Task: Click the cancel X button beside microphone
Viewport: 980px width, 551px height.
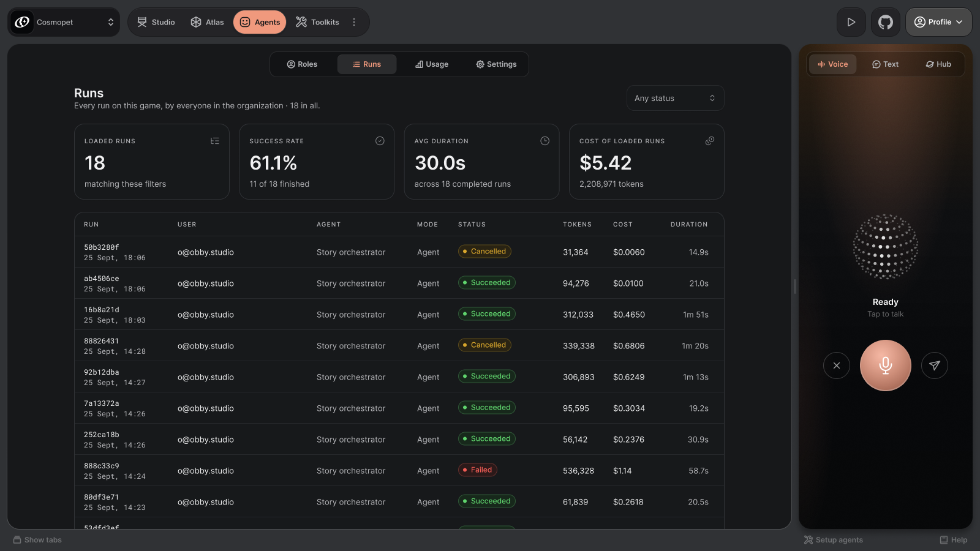Action: [x=837, y=365]
